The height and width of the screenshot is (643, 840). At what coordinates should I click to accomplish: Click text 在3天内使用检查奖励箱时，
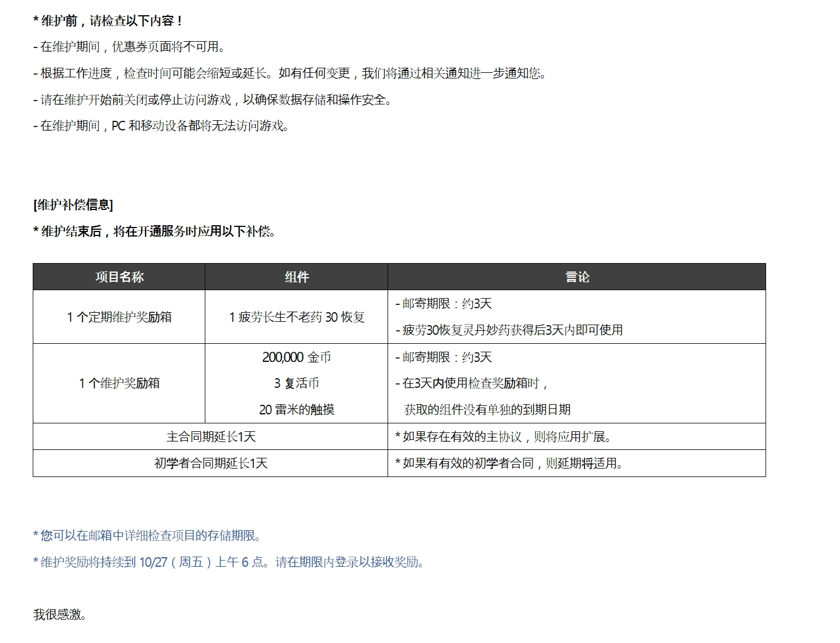pos(472,383)
